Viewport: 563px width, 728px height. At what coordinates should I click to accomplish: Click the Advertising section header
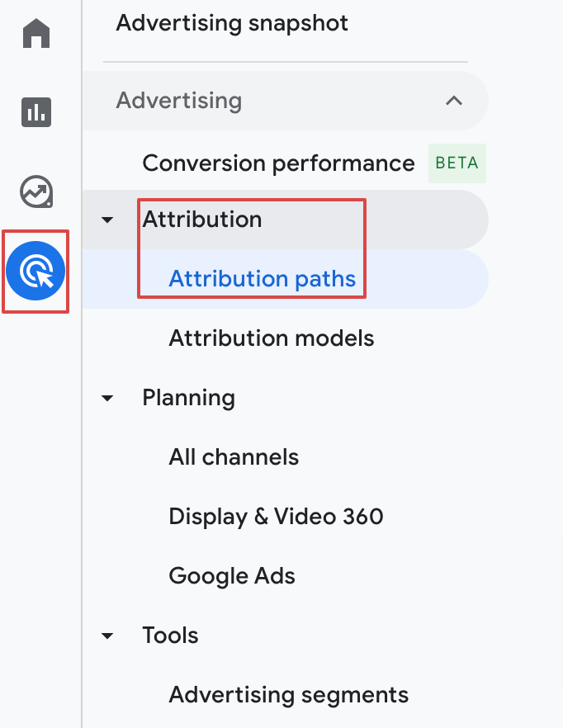tap(286, 101)
